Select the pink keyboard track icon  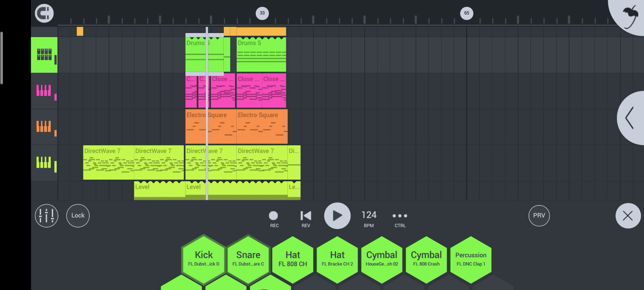(x=44, y=91)
